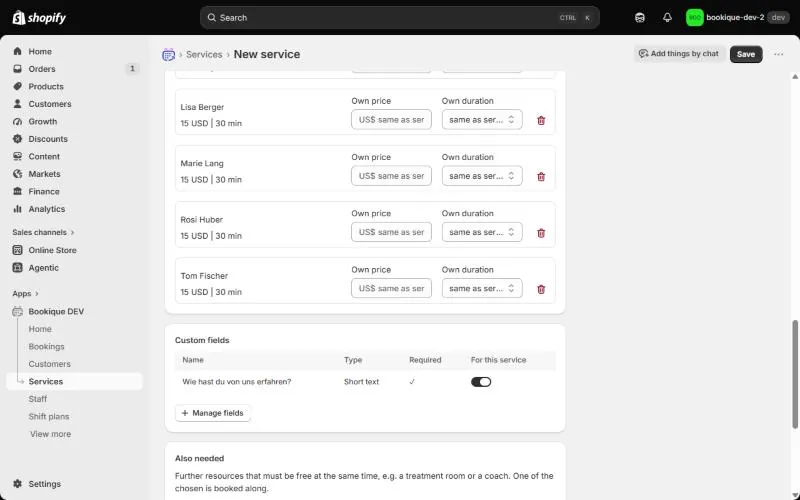Open Staff under Bookique DEV
This screenshot has height=500, width=800.
38,399
